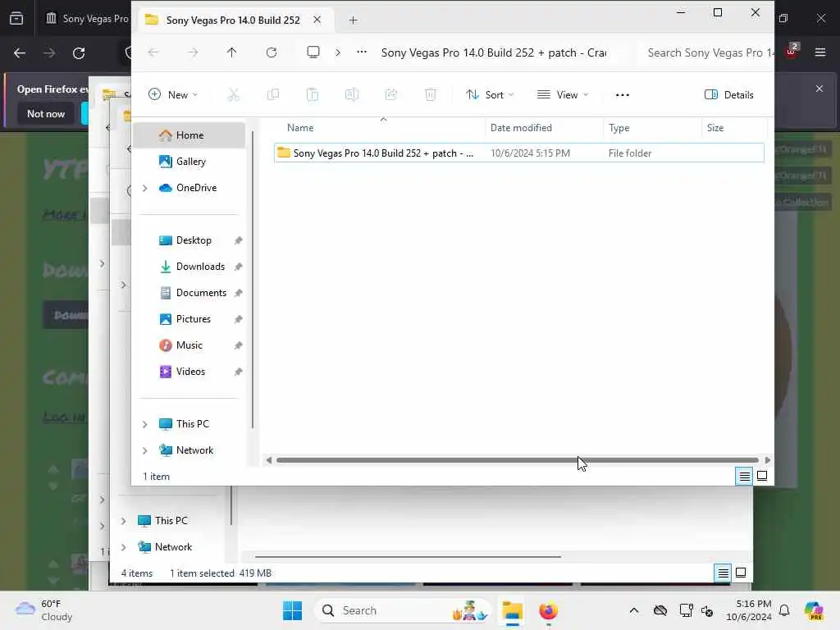Go back in File Explorer
840x630 pixels.
153,52
